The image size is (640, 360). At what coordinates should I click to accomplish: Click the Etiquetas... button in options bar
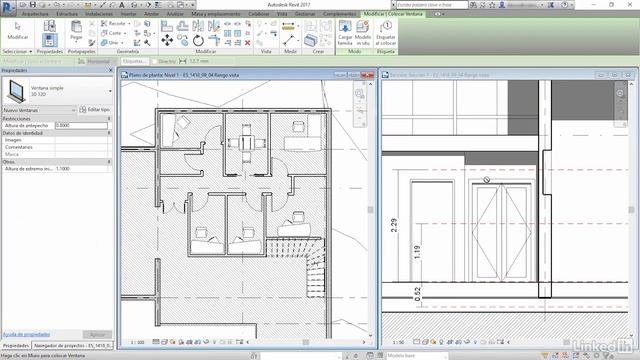tap(134, 61)
